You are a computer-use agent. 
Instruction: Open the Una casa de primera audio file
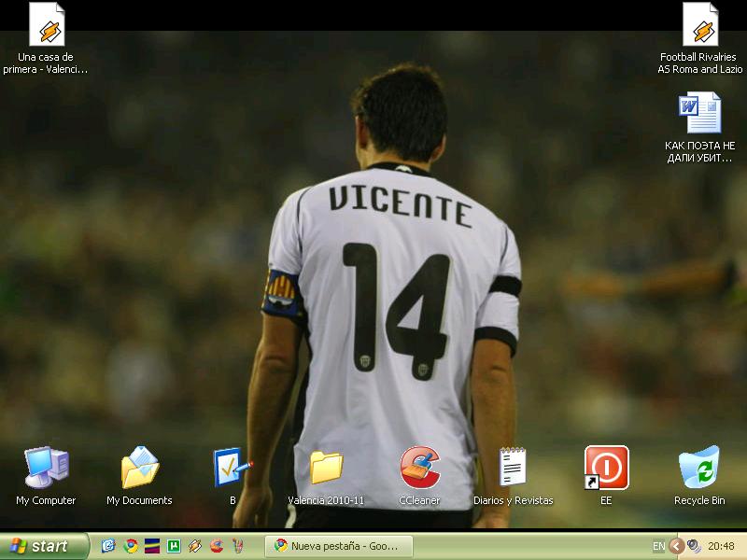pyautogui.click(x=46, y=26)
